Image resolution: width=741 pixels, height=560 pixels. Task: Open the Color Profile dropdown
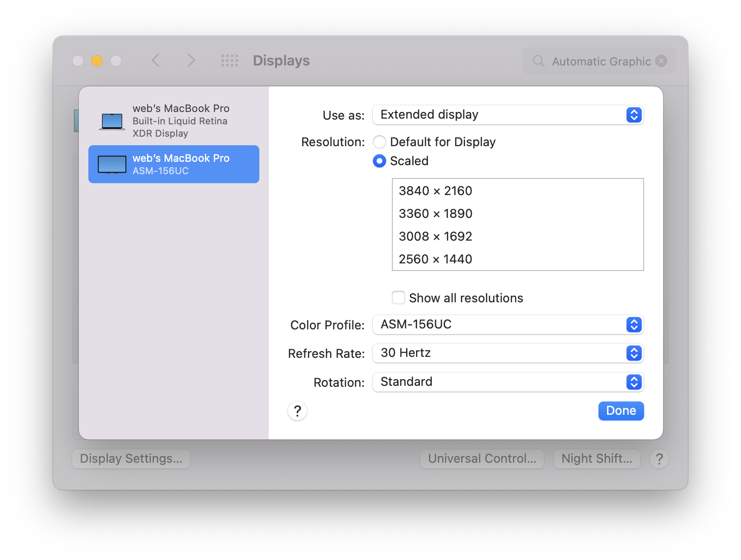(508, 325)
